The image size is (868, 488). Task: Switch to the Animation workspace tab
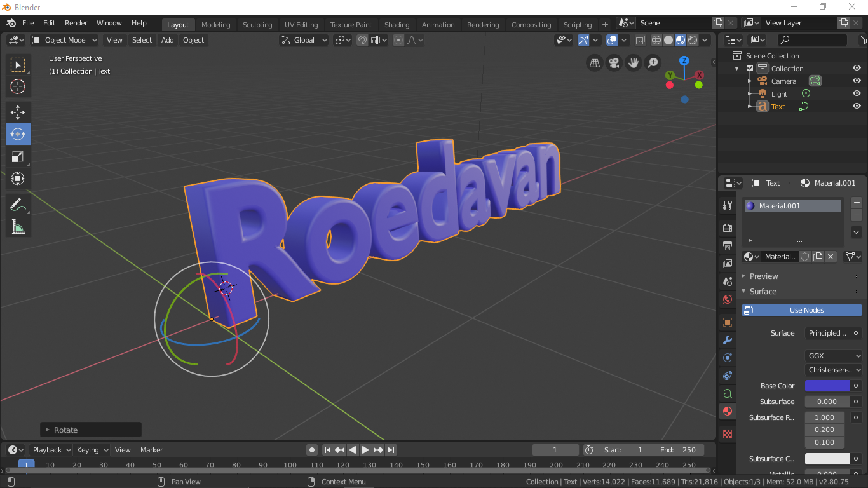point(438,25)
